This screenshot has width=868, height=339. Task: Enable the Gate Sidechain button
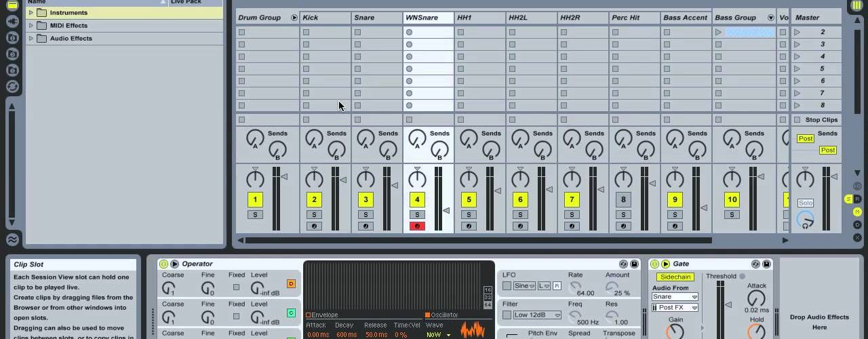(x=675, y=277)
